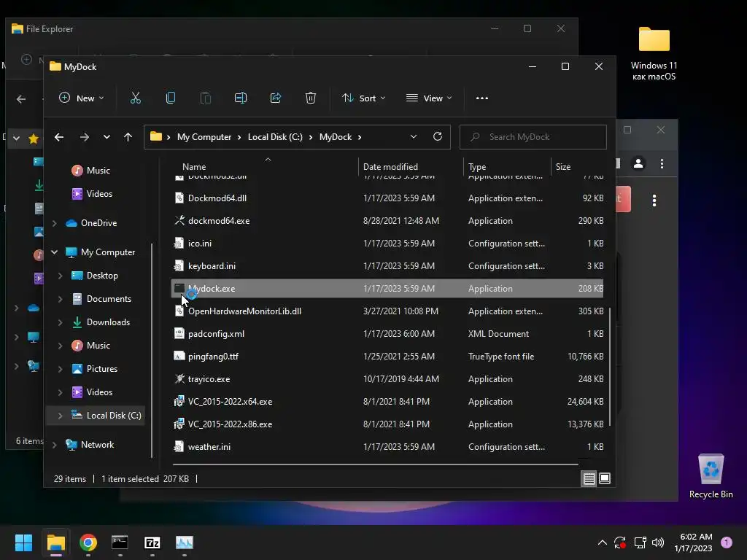Click the Search MyDock field

(533, 136)
